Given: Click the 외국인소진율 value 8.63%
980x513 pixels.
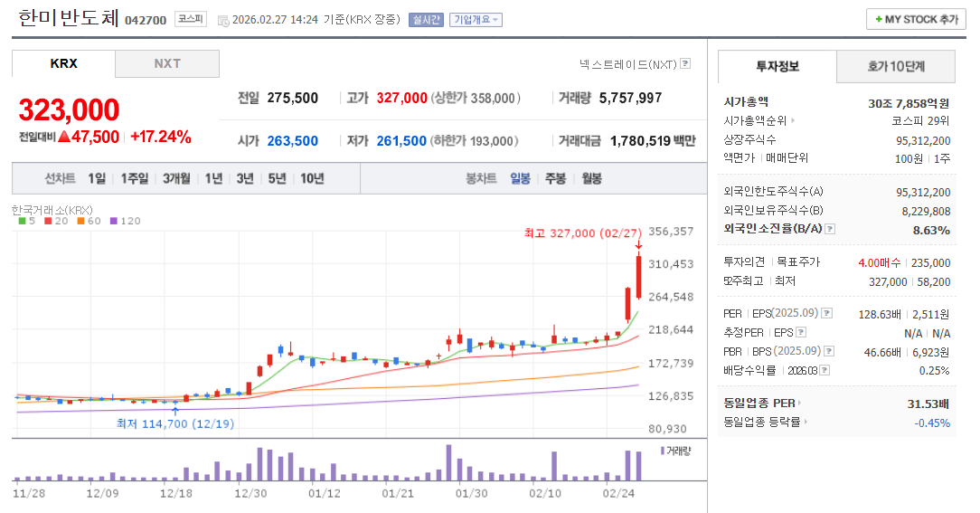Looking at the screenshot, I should (x=931, y=230).
